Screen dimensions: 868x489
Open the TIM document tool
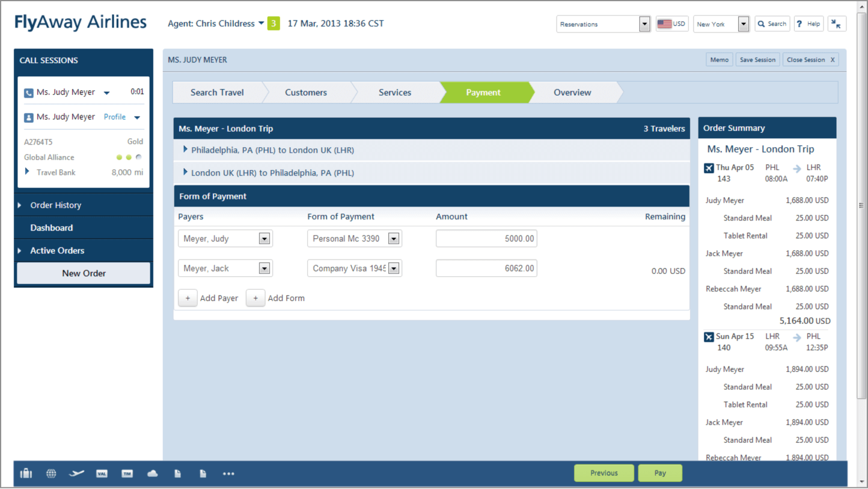pyautogui.click(x=127, y=473)
